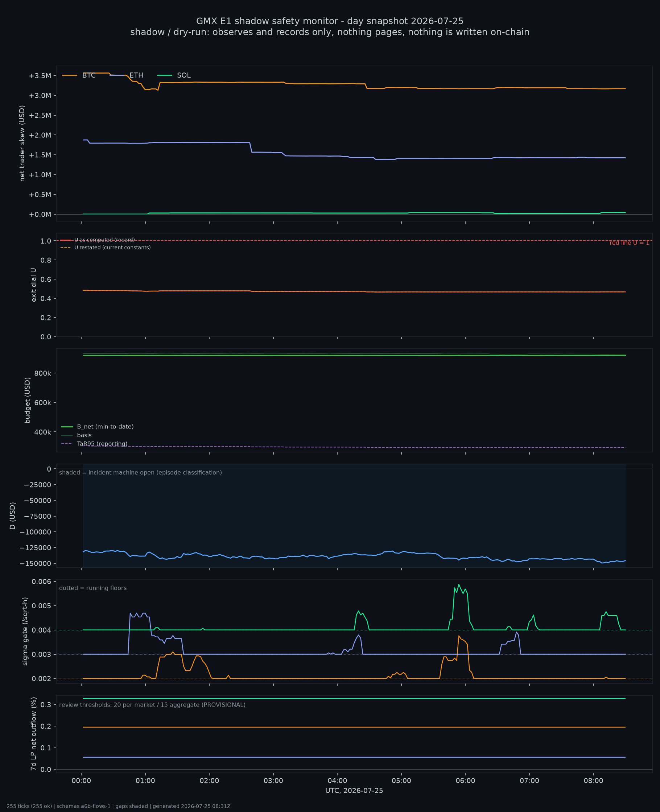Image resolution: width=660 pixels, height=812 pixels.
Task: Click the 'U as computed (record)' legend
Action: click(x=98, y=240)
